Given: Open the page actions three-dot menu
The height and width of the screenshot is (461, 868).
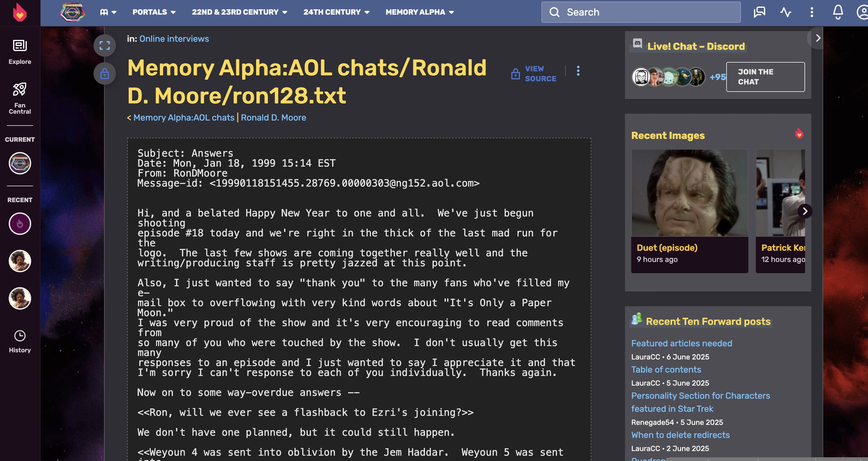Looking at the screenshot, I should (x=578, y=71).
